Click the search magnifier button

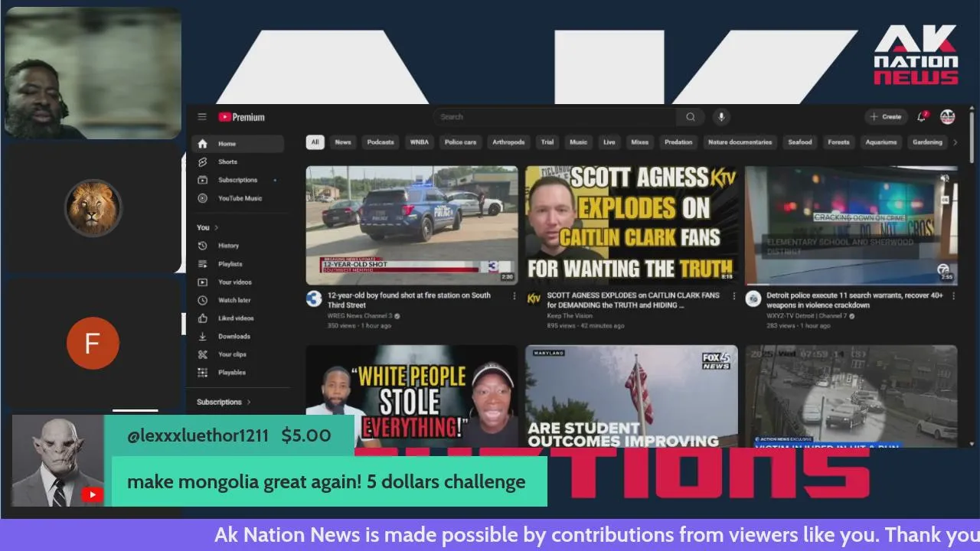coord(691,117)
